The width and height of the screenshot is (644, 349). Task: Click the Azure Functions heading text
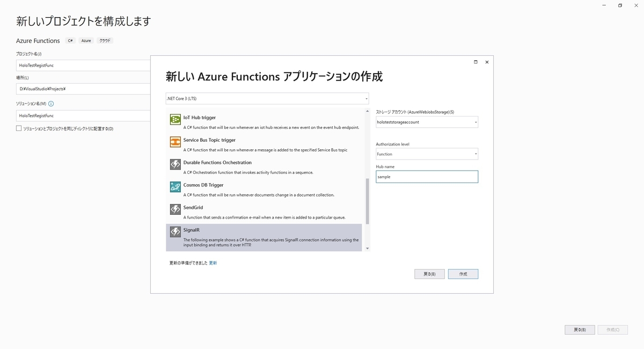[38, 41]
